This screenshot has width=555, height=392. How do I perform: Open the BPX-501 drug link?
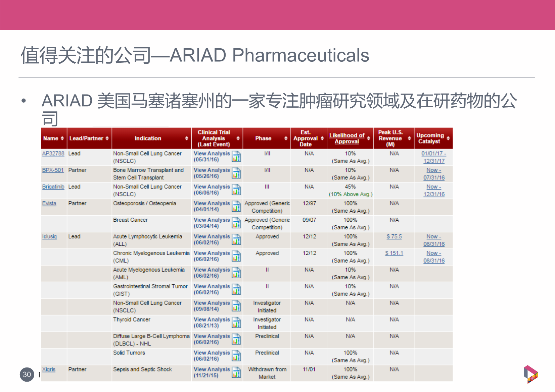point(53,170)
